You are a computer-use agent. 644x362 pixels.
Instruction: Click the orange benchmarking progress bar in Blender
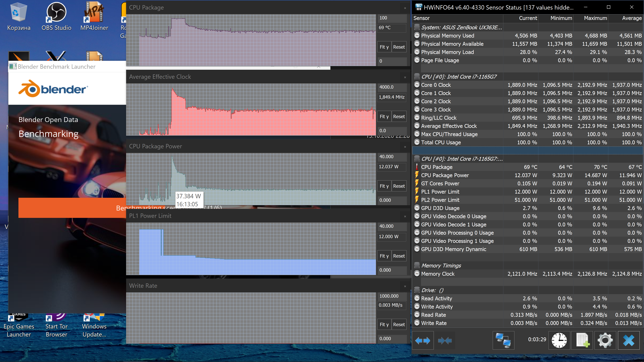72,208
